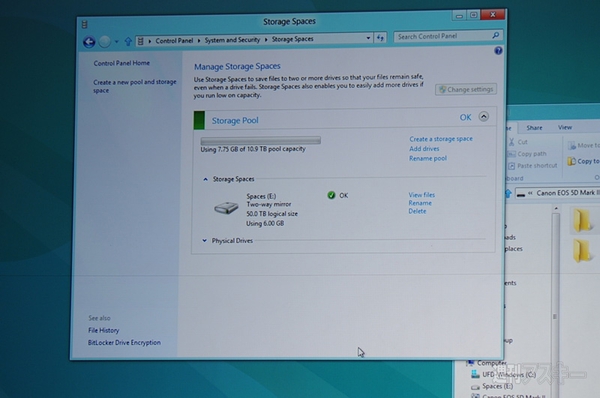Click the Spaces (E:) drive icon
This screenshot has width=600, height=398.
click(226, 208)
